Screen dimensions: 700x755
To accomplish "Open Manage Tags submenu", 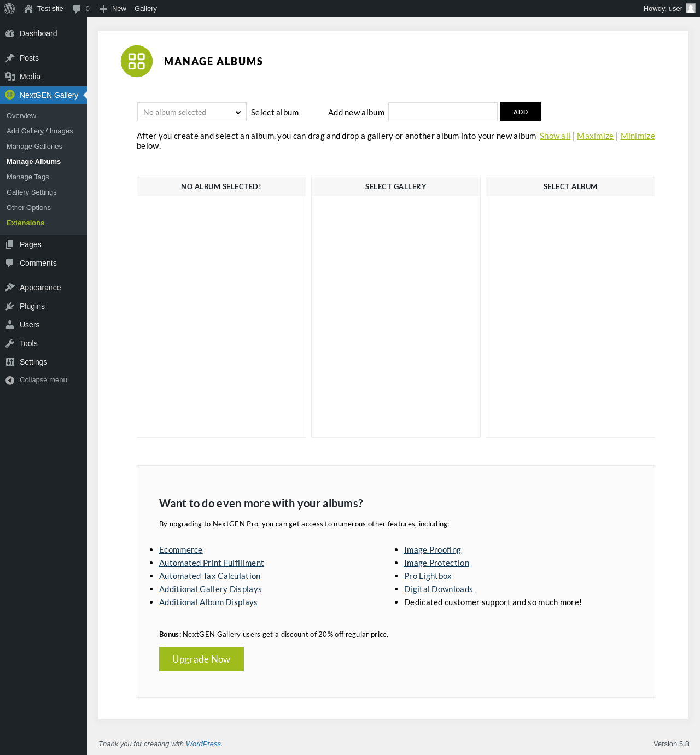I will (x=28, y=177).
